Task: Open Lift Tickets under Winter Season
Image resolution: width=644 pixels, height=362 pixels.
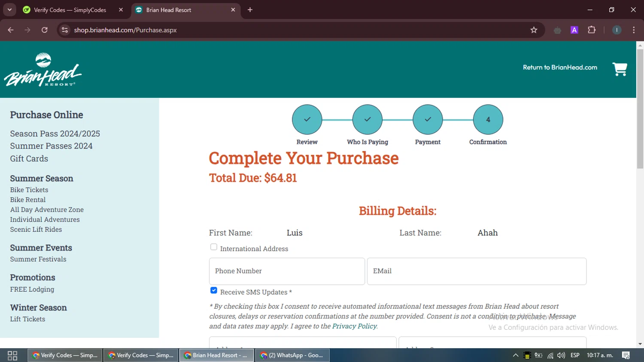Action: [27, 319]
